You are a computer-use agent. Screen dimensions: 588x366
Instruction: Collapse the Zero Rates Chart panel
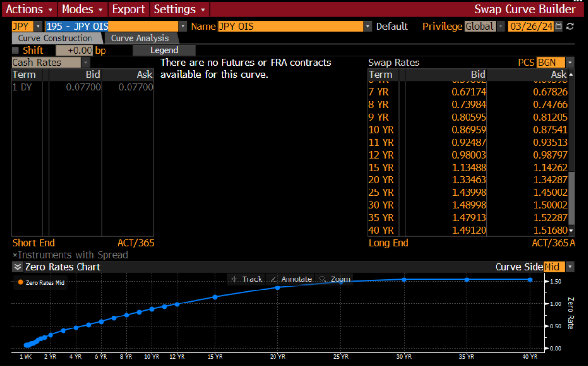point(18,267)
